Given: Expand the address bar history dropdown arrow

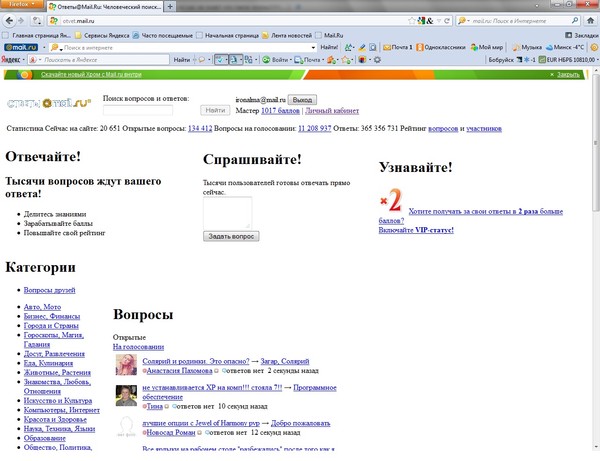Looking at the screenshot, I should pos(439,21).
